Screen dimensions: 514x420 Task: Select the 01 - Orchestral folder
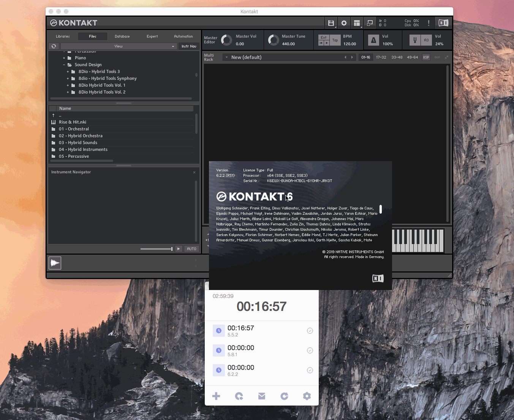[122, 129]
